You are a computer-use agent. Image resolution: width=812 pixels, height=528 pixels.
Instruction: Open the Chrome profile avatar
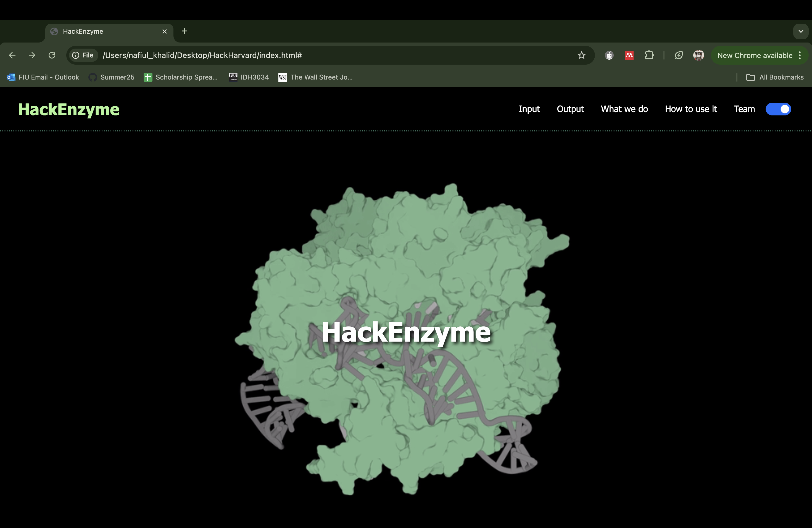[698, 55]
